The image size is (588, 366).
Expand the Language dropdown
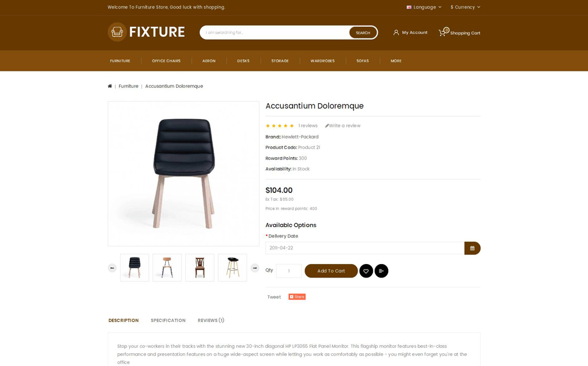424,7
